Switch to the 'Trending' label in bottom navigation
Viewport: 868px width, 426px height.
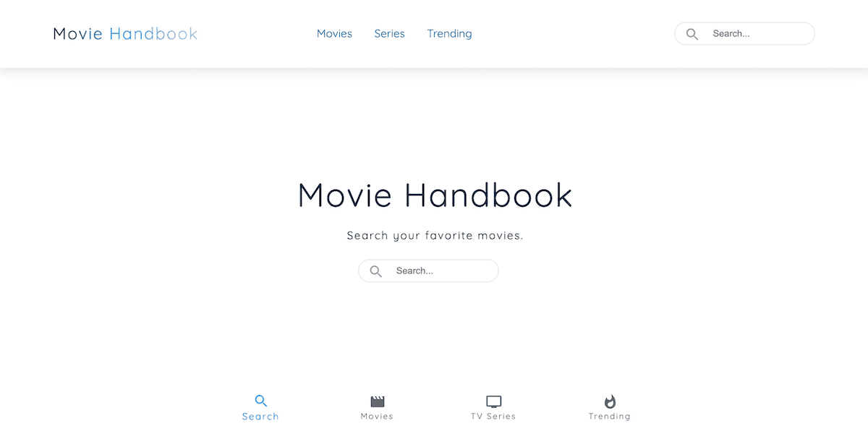(609, 417)
